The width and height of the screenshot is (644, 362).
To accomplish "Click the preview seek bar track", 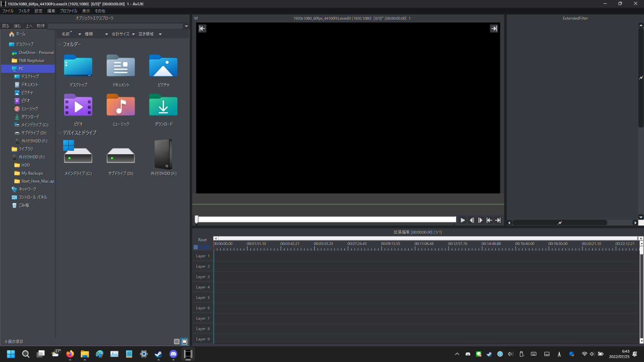I will (x=327, y=219).
